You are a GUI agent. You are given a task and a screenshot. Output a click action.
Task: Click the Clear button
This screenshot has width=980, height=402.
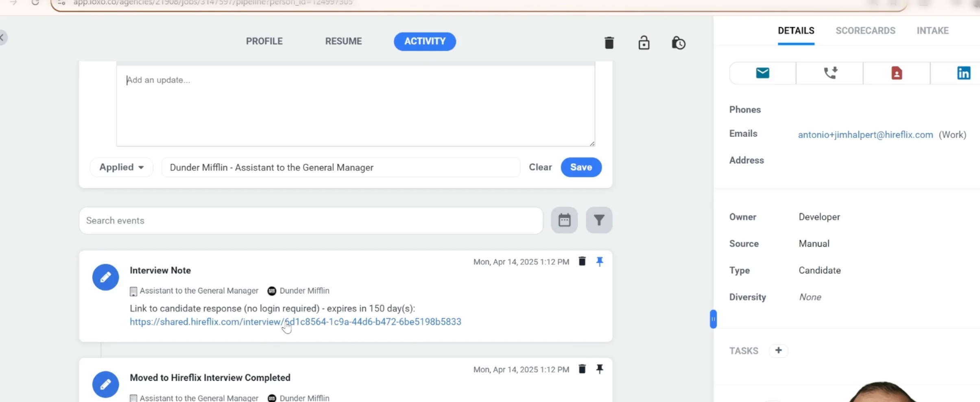tap(540, 167)
